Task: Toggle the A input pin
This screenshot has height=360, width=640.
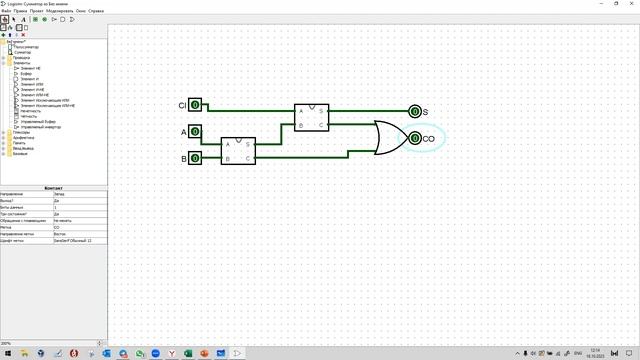Action: coord(195,131)
